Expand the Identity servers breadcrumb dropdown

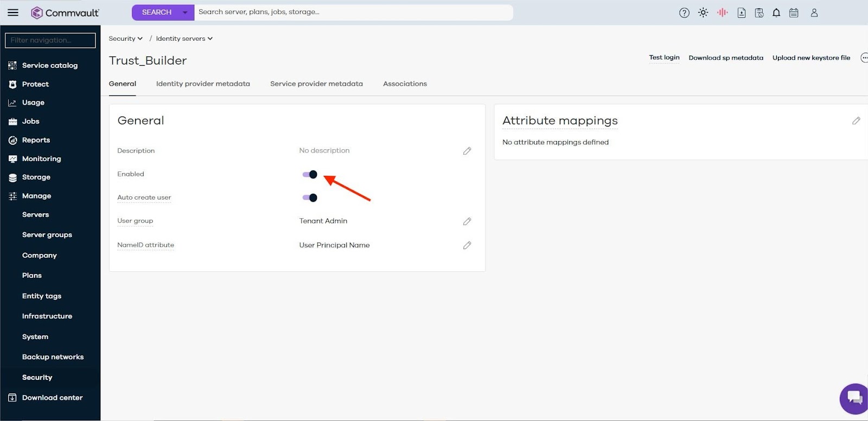point(184,39)
